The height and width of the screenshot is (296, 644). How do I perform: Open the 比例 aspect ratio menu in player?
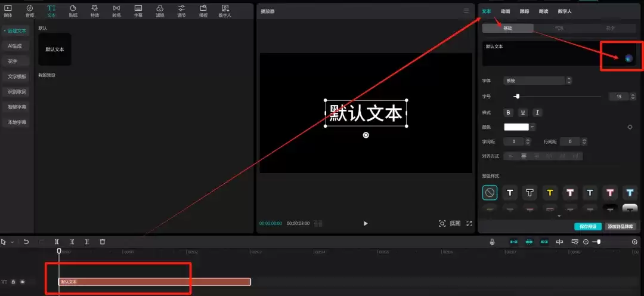point(455,223)
